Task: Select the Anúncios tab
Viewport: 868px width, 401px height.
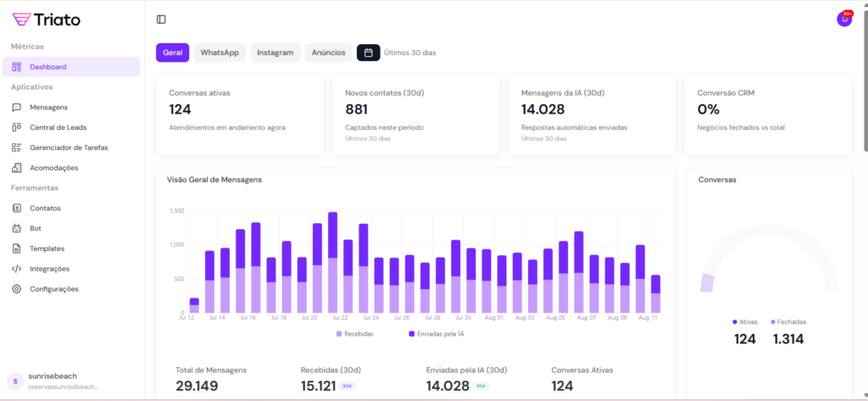Action: (328, 53)
